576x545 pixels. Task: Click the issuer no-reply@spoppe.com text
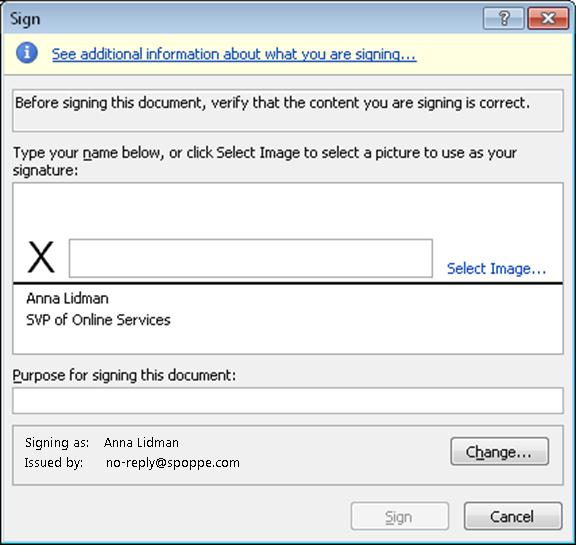(x=173, y=462)
